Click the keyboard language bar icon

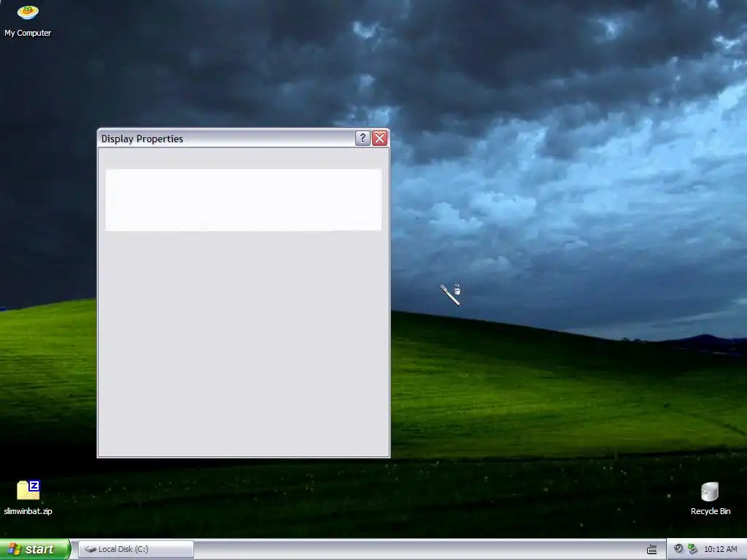651,550
